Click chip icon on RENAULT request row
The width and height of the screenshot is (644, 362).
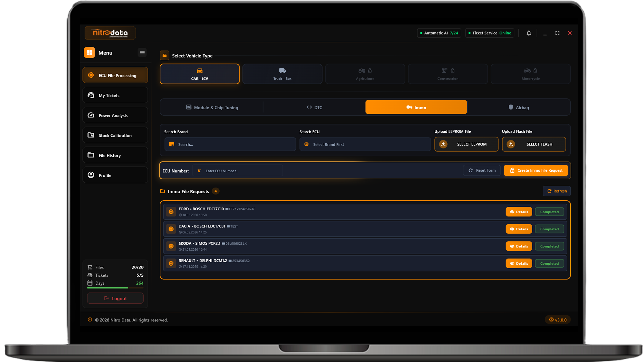click(171, 263)
